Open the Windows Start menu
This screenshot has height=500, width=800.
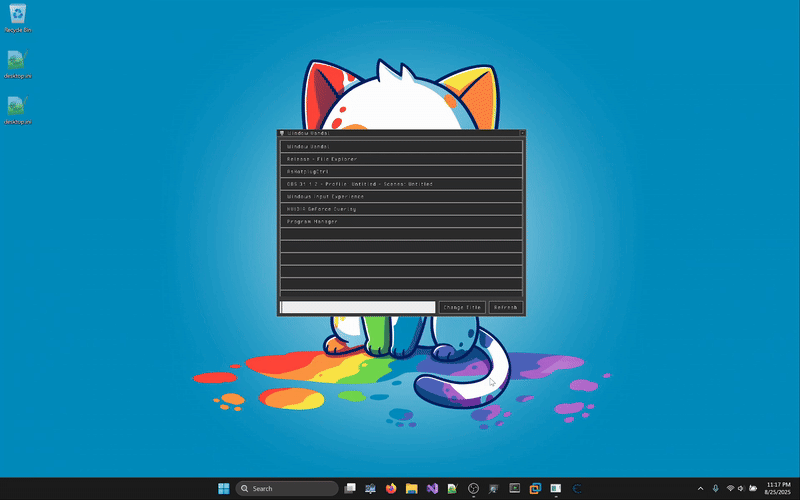pyautogui.click(x=223, y=488)
